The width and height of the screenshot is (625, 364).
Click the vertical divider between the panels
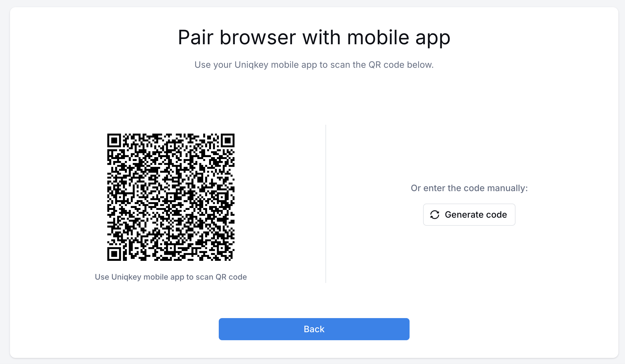point(326,204)
